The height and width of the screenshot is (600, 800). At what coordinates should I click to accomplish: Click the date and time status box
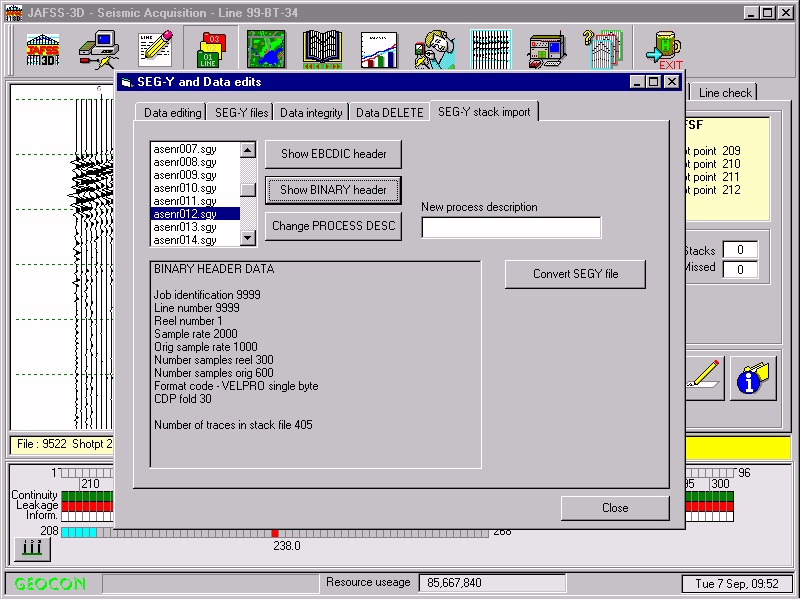(x=736, y=584)
